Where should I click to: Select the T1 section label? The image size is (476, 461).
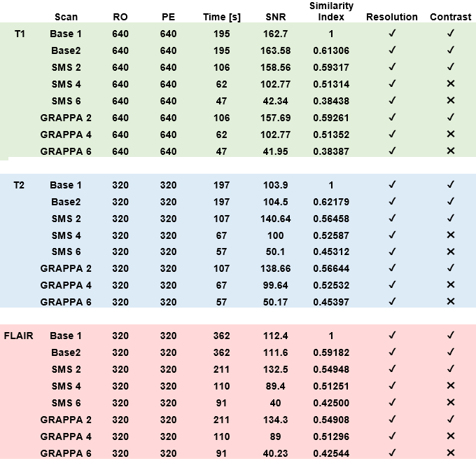coord(20,34)
